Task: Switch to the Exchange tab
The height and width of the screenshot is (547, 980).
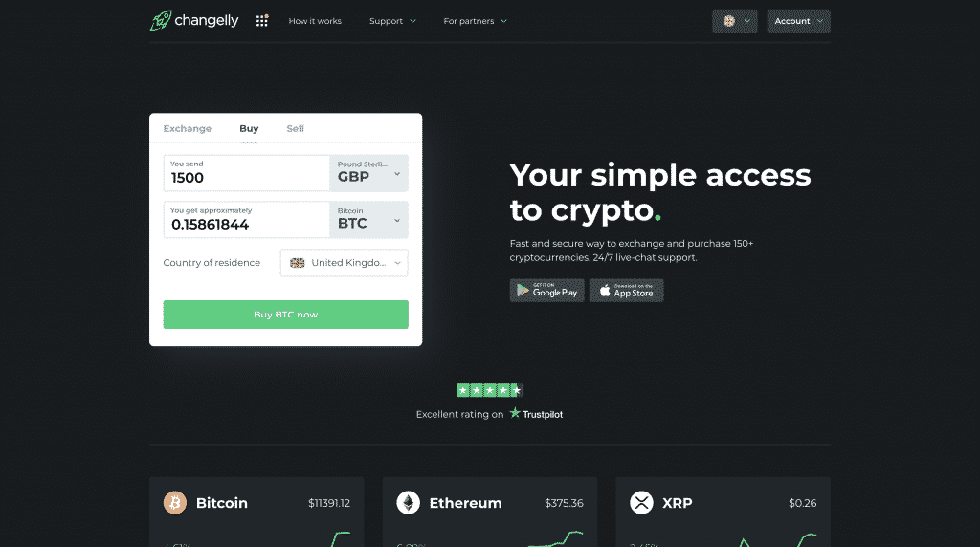Action: [188, 129]
